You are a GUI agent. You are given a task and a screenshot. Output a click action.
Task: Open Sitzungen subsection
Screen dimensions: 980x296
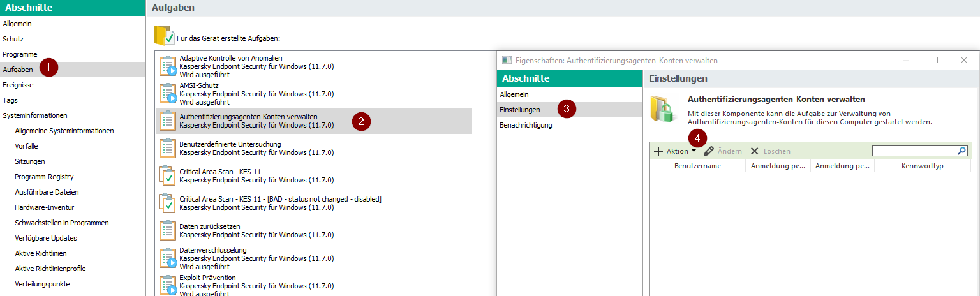tap(30, 161)
